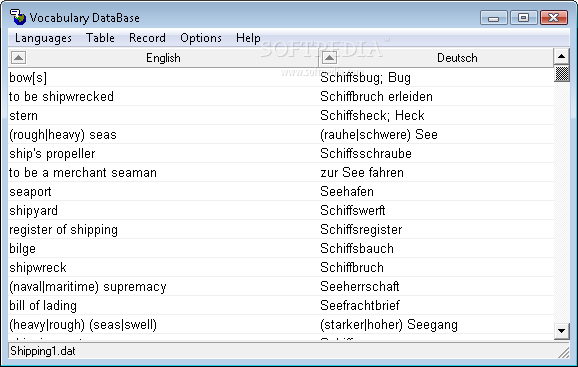This screenshot has width=578, height=367.
Task: Open the Table menu
Action: pos(100,38)
